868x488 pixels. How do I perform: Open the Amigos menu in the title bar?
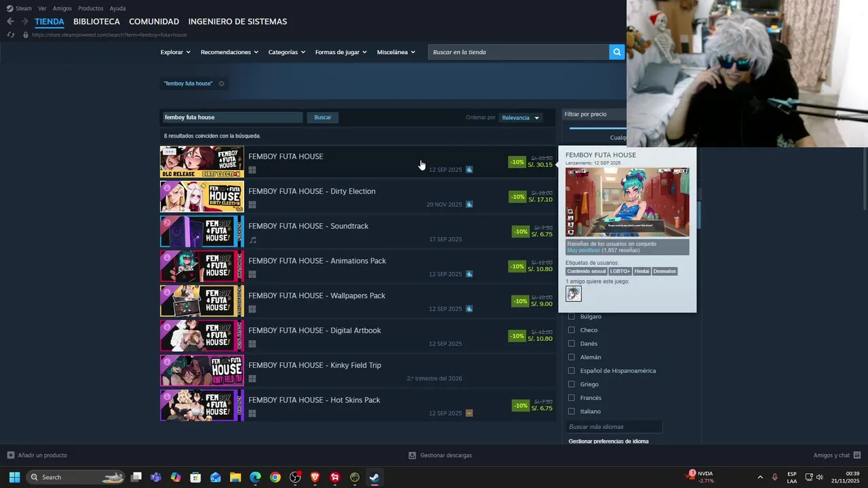[62, 8]
